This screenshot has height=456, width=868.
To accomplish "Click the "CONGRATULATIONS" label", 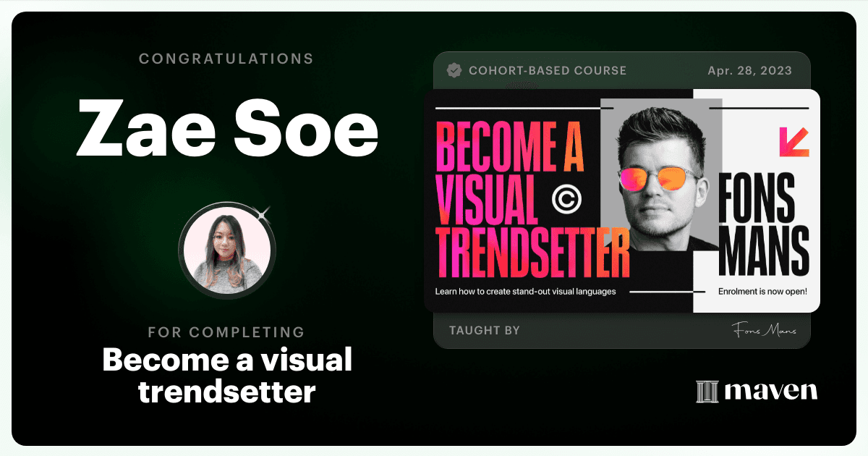I will pyautogui.click(x=226, y=59).
